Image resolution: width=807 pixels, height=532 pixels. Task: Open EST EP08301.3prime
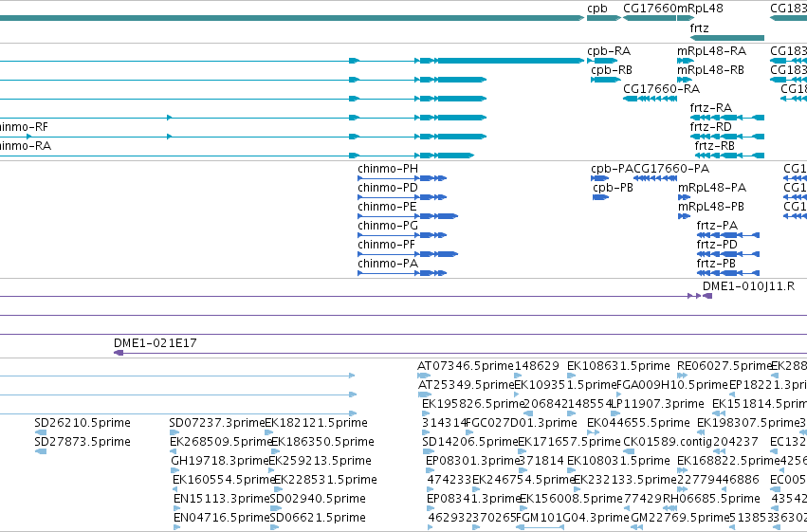430,470
